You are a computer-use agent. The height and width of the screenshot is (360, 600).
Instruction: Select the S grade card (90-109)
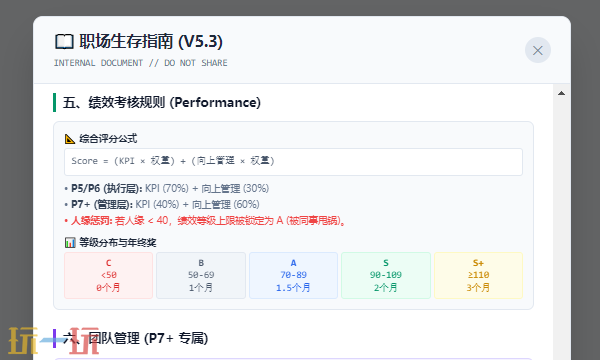point(386,275)
